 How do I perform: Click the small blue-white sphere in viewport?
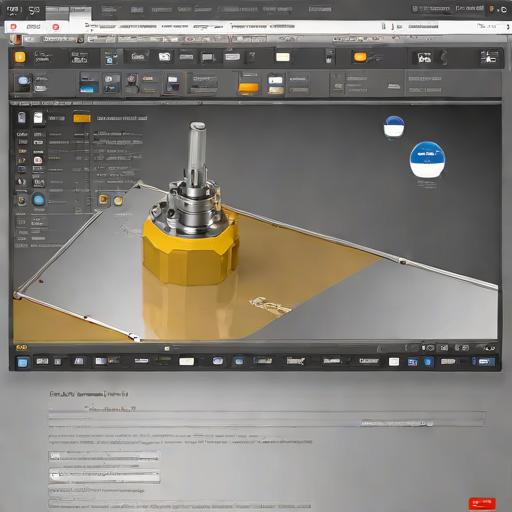coord(394,127)
